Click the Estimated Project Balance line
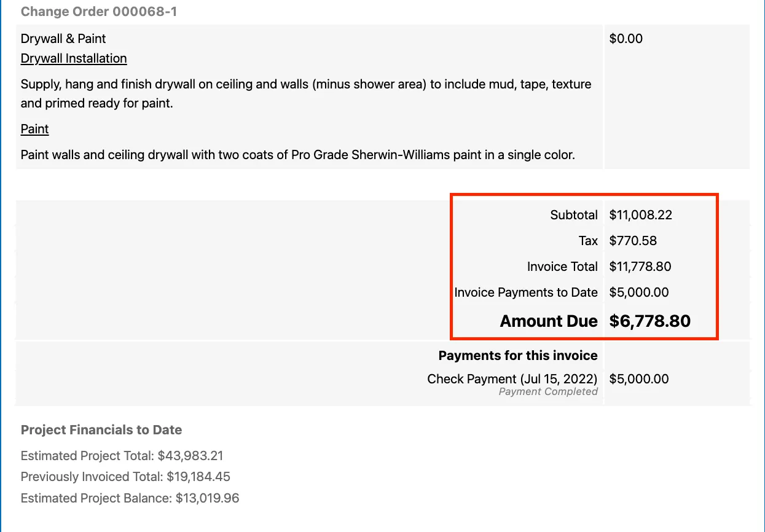This screenshot has width=765, height=532. coord(130,498)
